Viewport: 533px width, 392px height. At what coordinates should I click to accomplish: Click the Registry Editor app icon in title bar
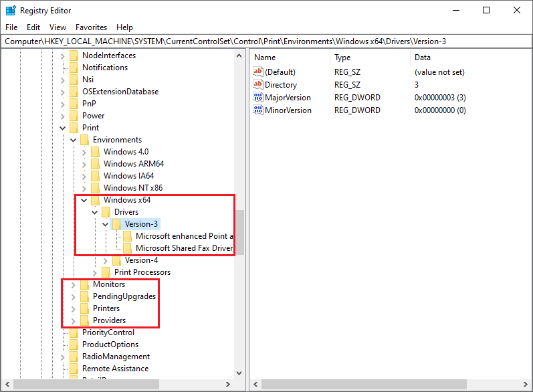pos(11,11)
